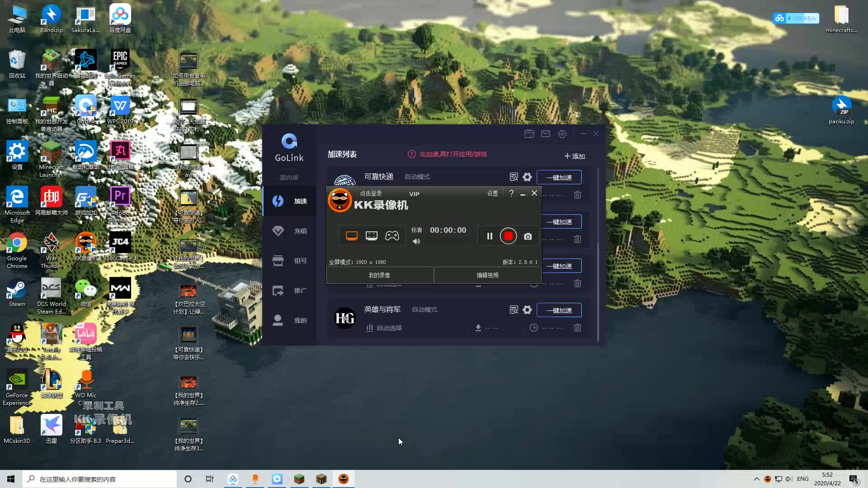
Task: Adjust recording volume via speaker control
Action: (416, 241)
